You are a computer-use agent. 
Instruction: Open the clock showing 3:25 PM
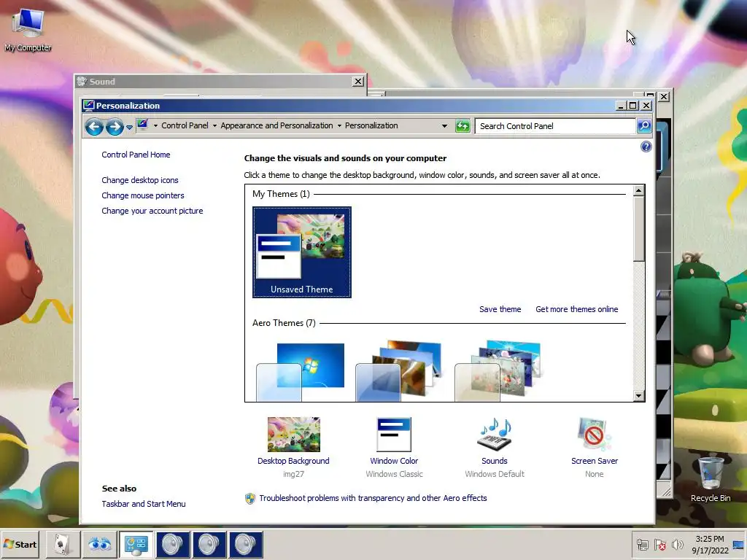click(710, 544)
